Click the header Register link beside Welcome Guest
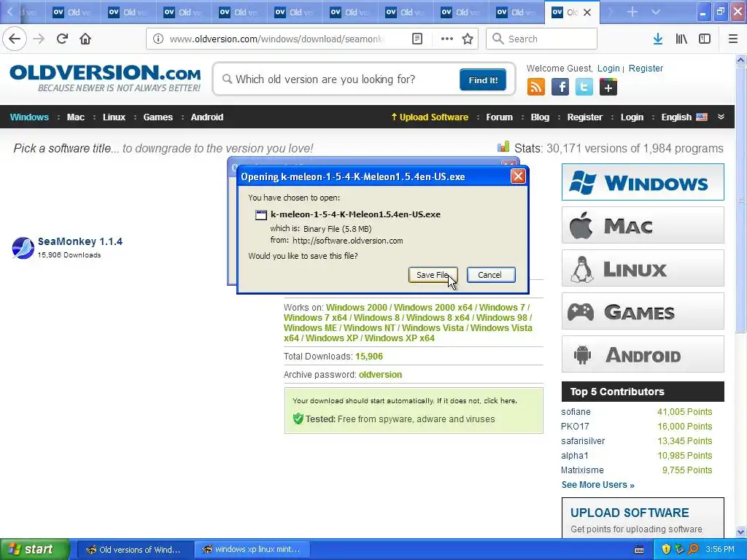The width and height of the screenshot is (747, 560). [646, 68]
